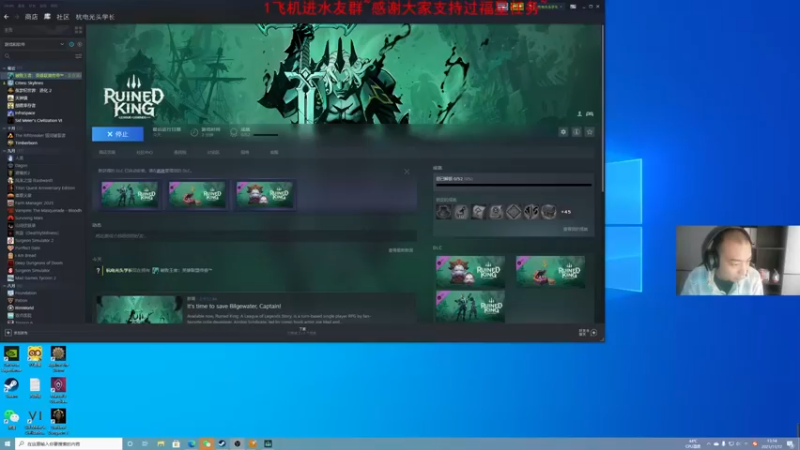Select Farm Manager 2021 in list

(34, 203)
